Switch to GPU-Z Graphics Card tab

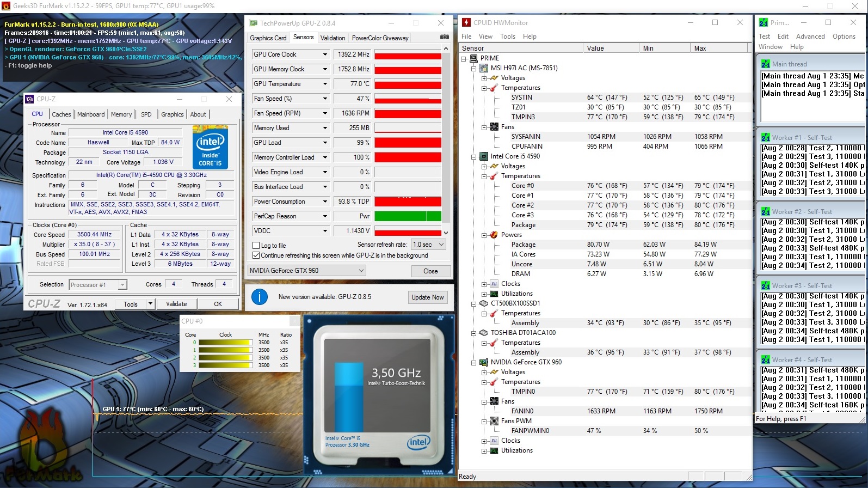coord(268,38)
